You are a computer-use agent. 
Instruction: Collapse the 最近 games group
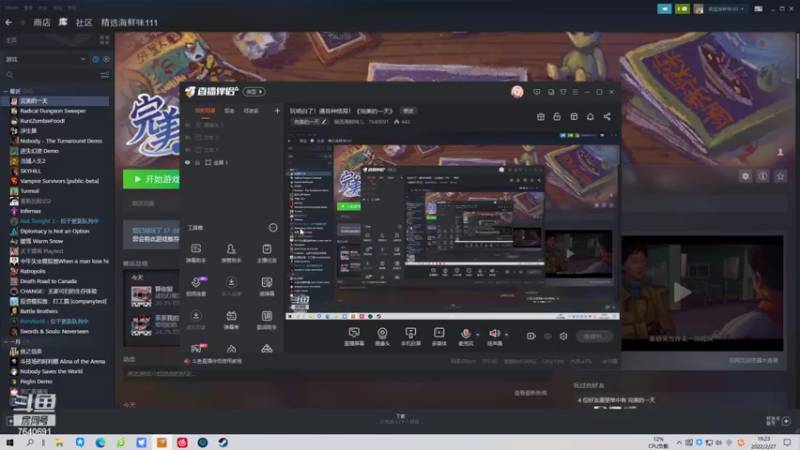6,91
